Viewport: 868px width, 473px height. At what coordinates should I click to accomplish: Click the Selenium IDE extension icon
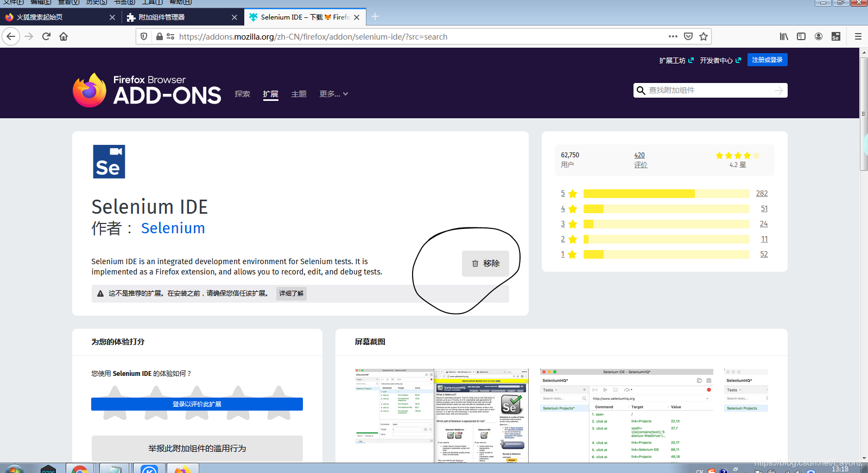tap(109, 162)
